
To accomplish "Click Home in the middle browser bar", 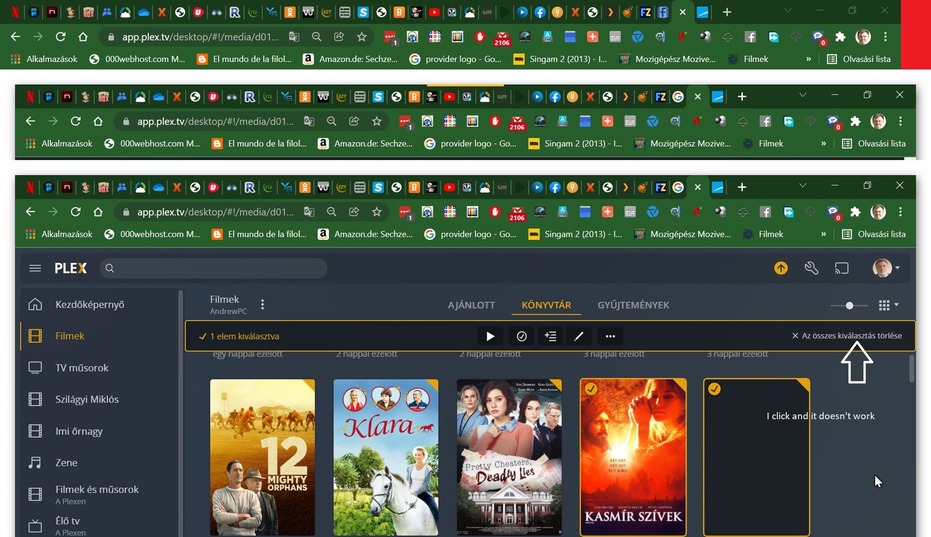I will point(98,121).
